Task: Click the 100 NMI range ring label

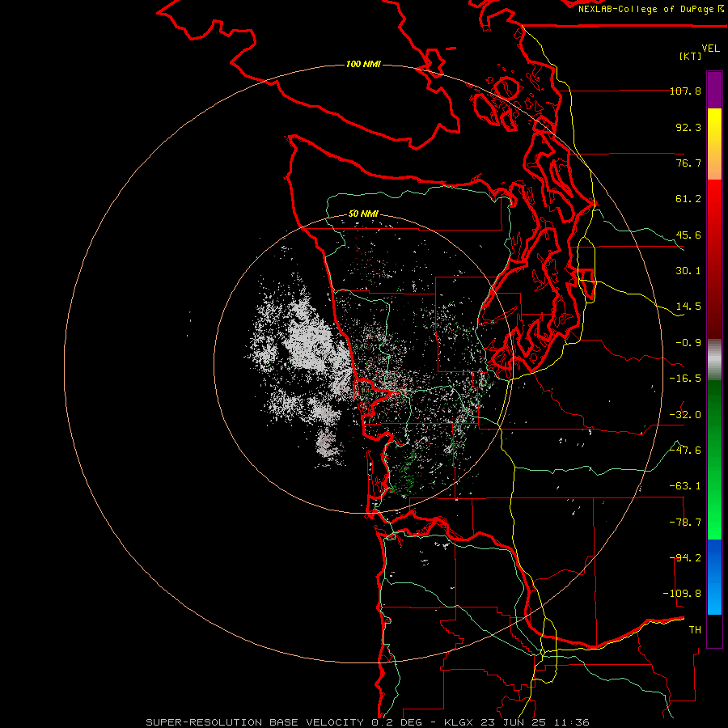Action: tap(363, 64)
